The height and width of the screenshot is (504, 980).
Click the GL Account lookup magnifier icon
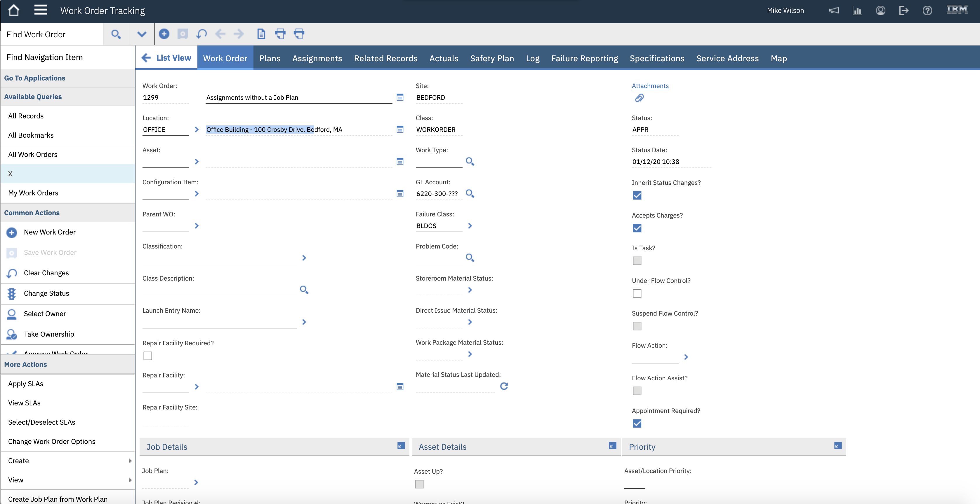tap(470, 193)
